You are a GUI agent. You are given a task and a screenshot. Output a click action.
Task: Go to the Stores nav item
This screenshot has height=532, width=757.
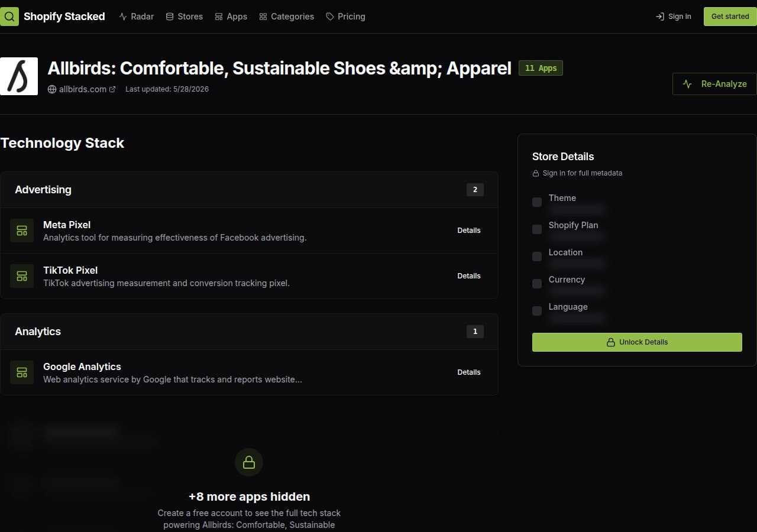point(184,17)
